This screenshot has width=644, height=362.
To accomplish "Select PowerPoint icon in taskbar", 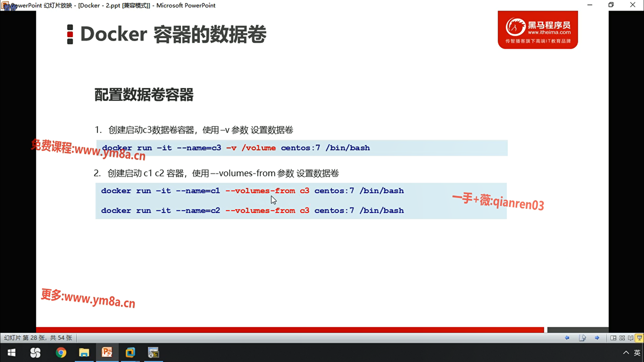I will [107, 353].
